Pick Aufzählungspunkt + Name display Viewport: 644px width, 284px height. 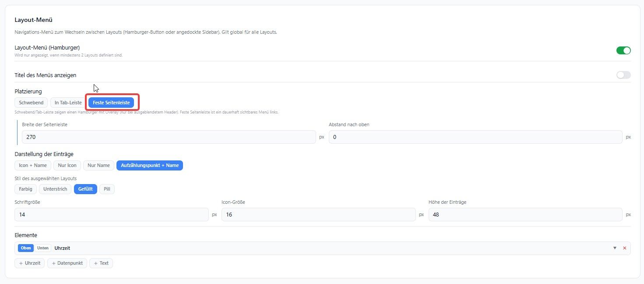(x=150, y=165)
